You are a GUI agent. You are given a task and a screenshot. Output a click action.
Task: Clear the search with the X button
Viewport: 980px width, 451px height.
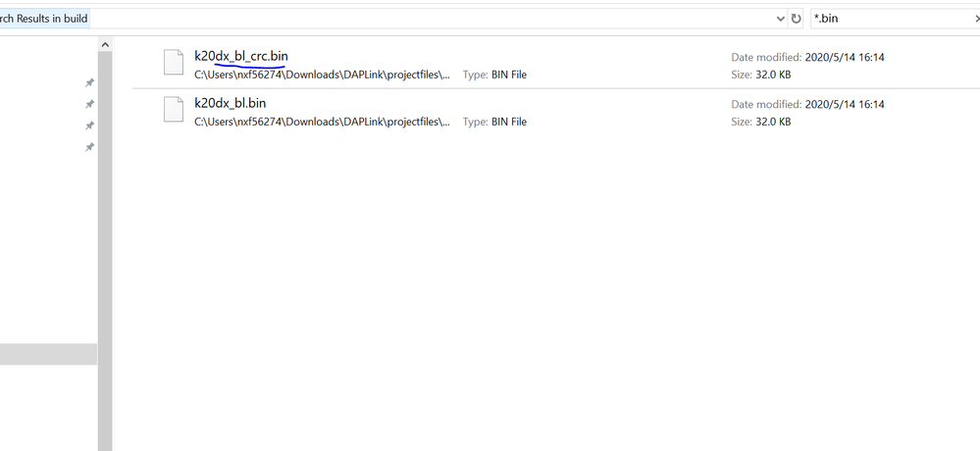[x=976, y=19]
